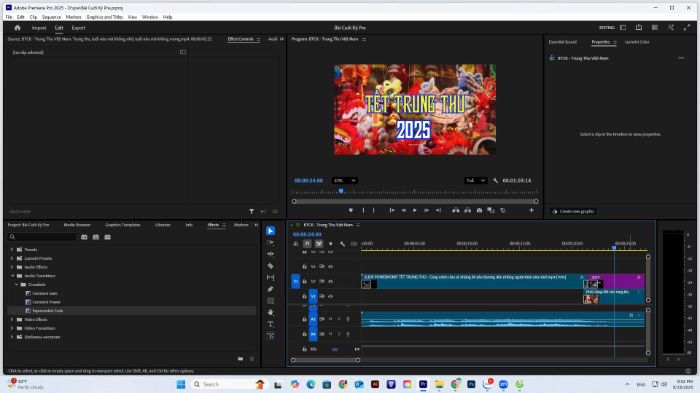Open the Graphics and Titles menu
Viewport: 700px width, 393px height.
104,17
